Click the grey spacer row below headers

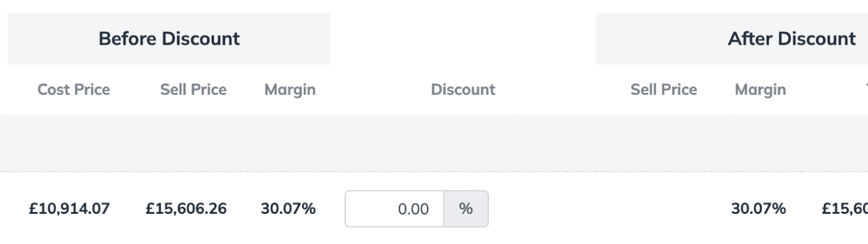434,143
